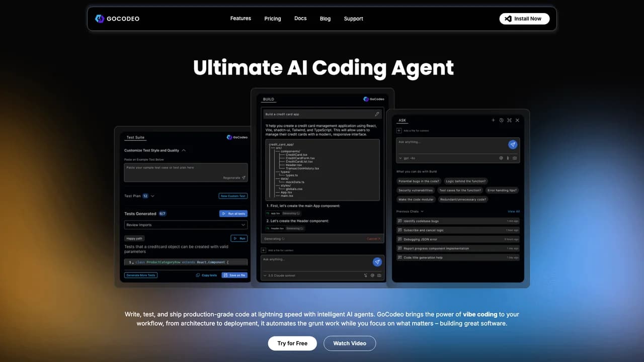Click the 'Run all tests' button
This screenshot has height=362, width=644.
233,214
